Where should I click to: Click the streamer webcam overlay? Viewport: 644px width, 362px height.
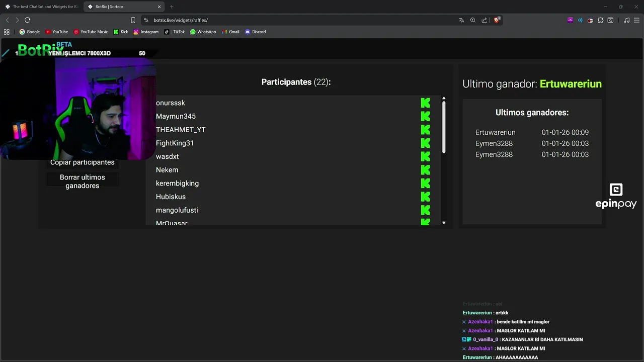78,108
